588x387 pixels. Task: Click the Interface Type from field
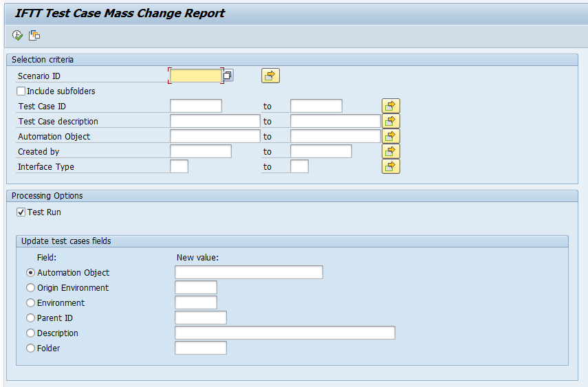(179, 166)
